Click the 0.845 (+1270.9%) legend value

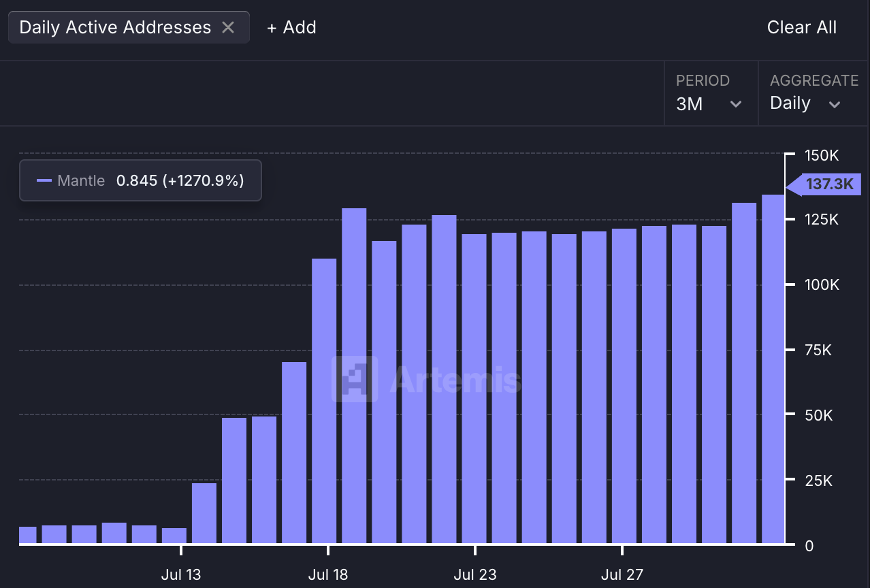coord(180,180)
